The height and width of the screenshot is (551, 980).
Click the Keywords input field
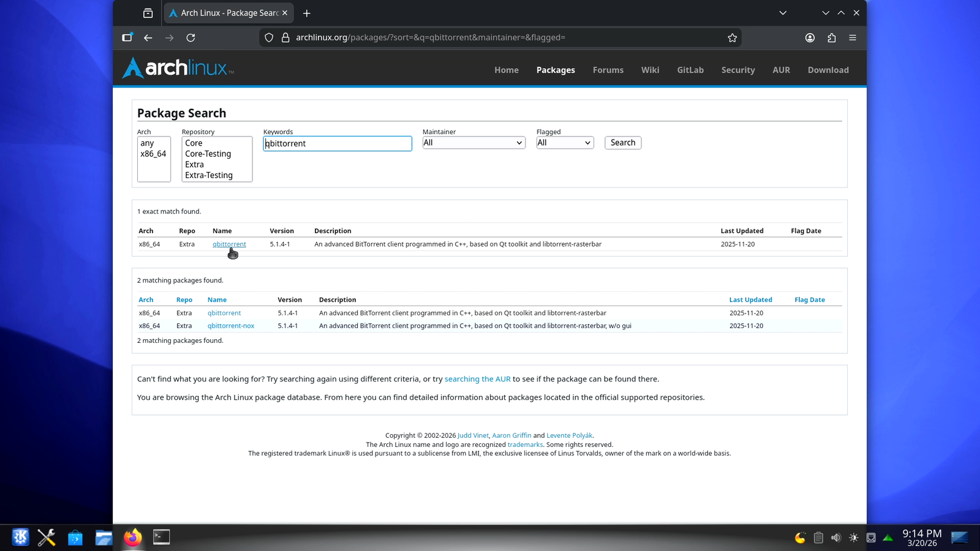[x=337, y=143]
